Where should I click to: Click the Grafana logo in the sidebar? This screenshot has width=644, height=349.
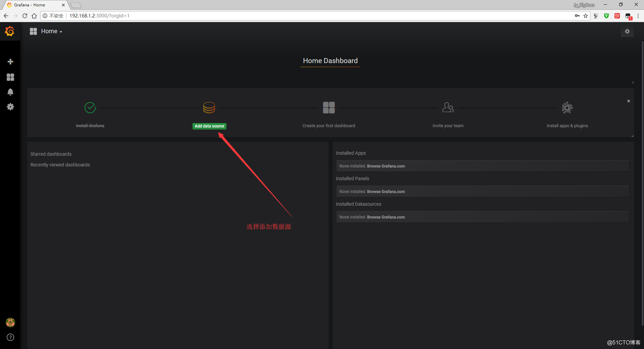[x=10, y=31]
